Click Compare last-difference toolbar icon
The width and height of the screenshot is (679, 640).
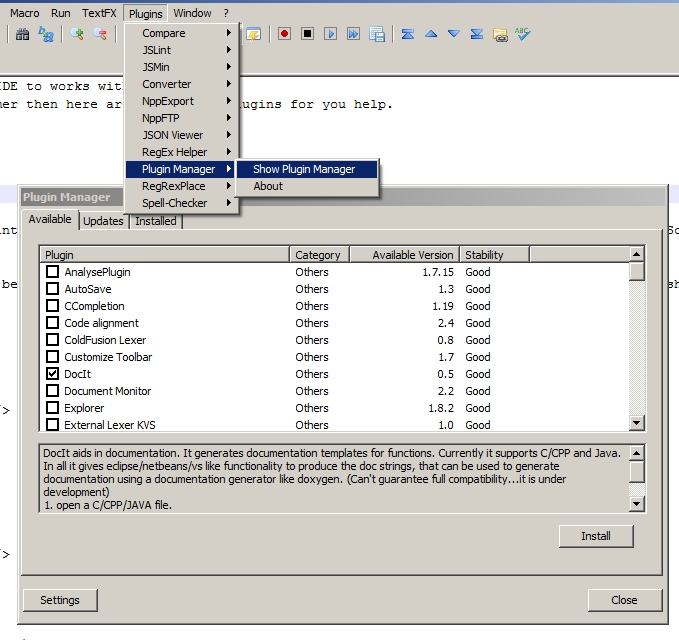(477, 34)
